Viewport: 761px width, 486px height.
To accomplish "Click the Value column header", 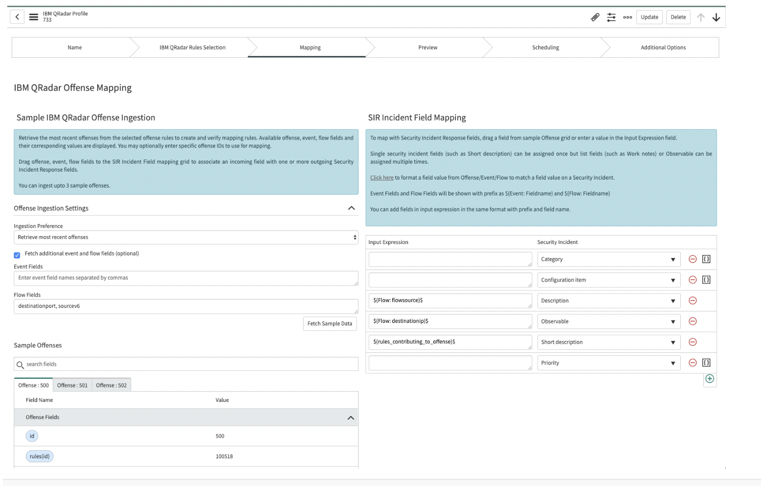I will coord(222,400).
